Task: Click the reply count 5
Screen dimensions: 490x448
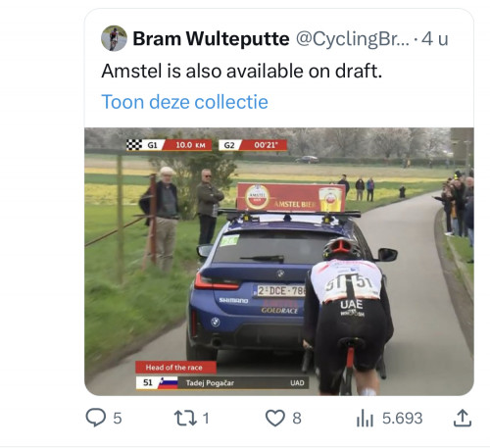Action: click(118, 419)
